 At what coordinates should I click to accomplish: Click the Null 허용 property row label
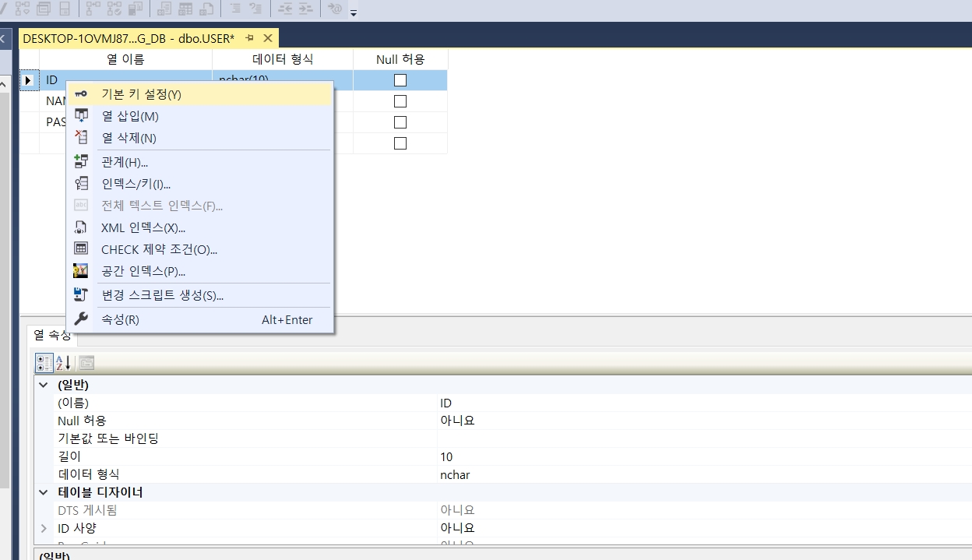(x=83, y=421)
